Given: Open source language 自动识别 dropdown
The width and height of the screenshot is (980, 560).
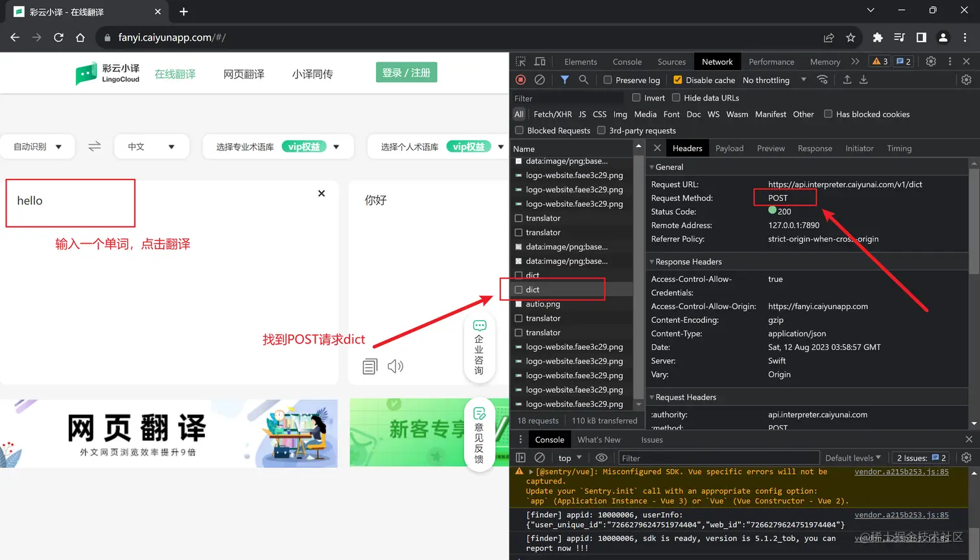Looking at the screenshot, I should coord(38,146).
